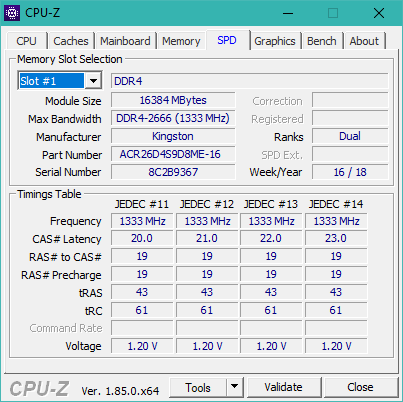Click the Validate button

(284, 387)
